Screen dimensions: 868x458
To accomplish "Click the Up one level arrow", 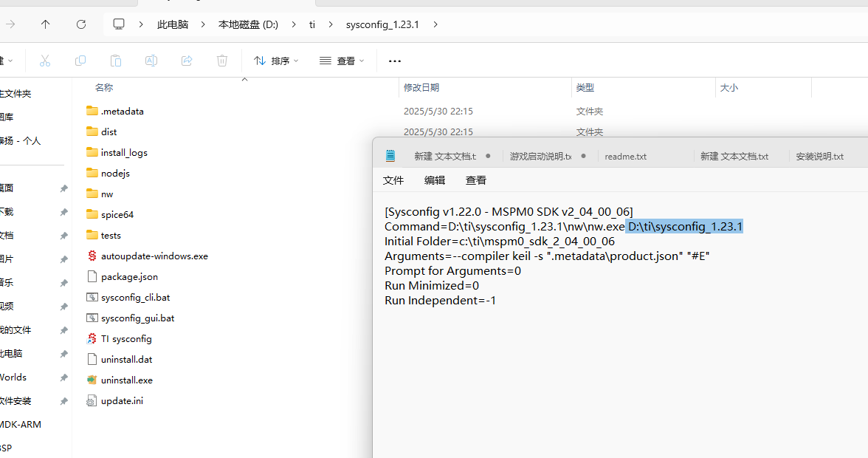I will tap(46, 24).
